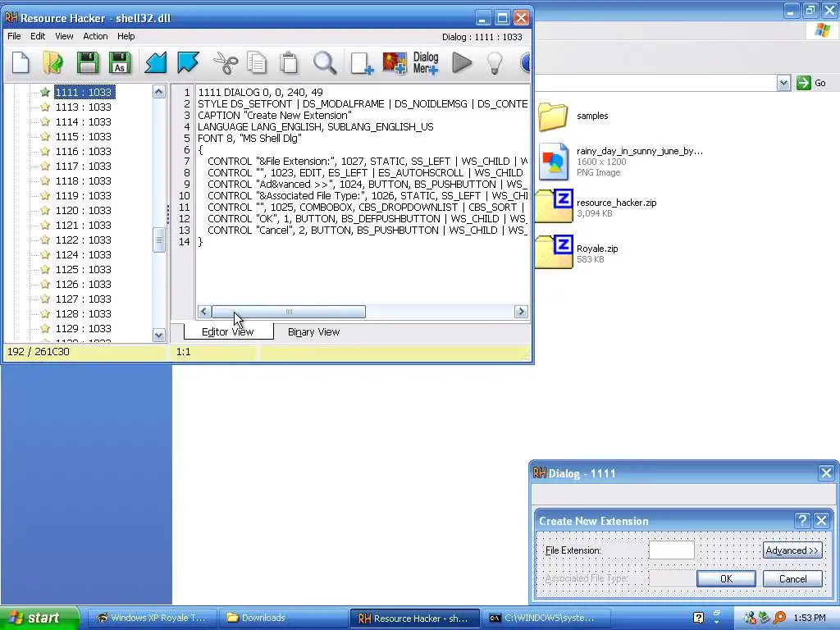Click the editor horizontal scrollbar left arrow
The height and width of the screenshot is (630, 840).
(204, 311)
